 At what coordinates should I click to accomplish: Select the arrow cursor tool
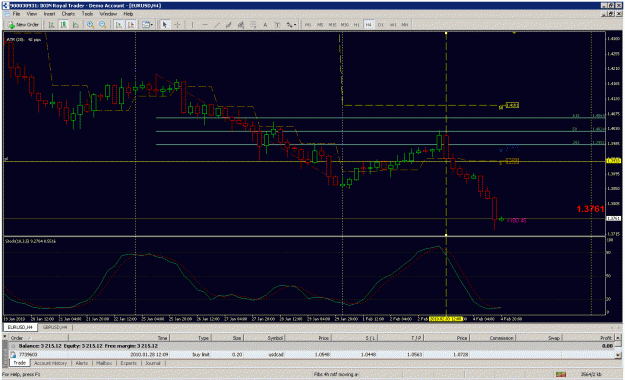165,25
